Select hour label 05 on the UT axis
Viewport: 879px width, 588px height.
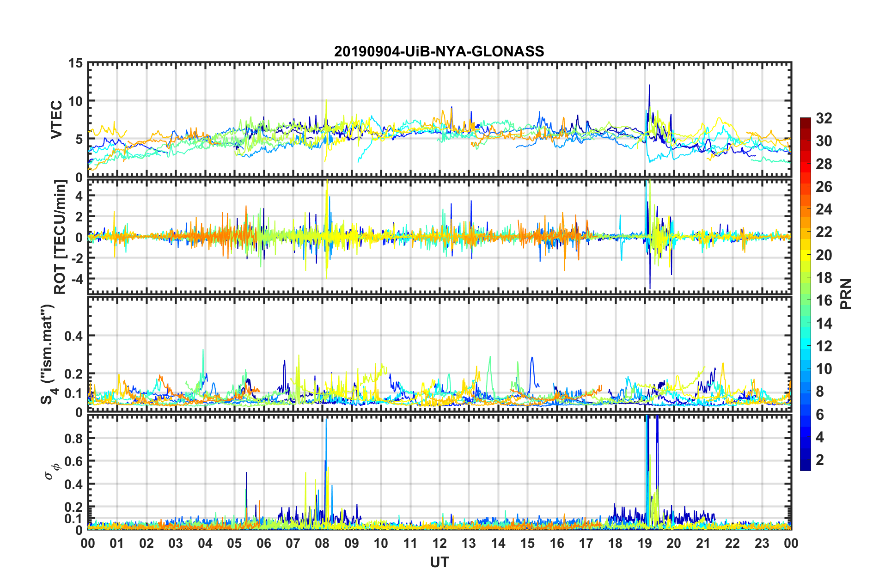click(x=234, y=544)
